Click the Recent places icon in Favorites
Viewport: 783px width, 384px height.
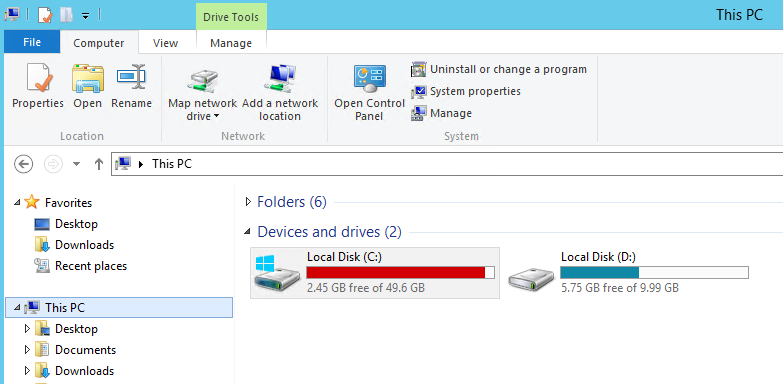42,266
